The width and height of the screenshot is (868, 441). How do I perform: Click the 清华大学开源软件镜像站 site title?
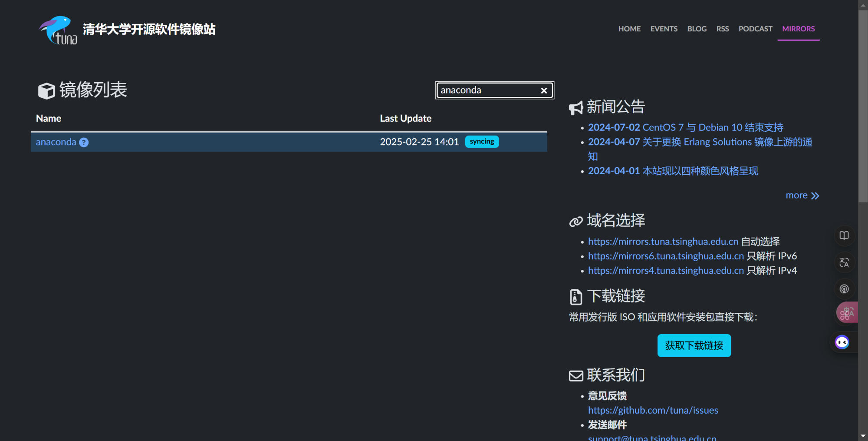click(149, 29)
